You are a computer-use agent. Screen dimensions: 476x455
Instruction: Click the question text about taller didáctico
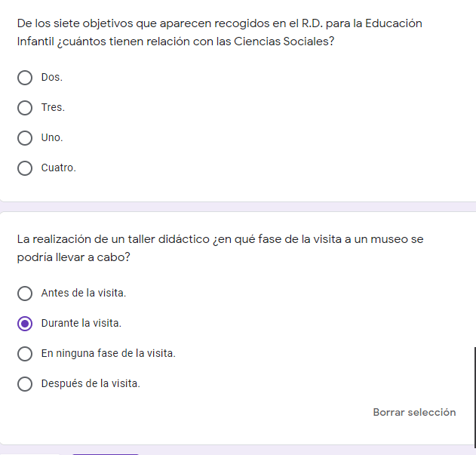tap(220, 247)
